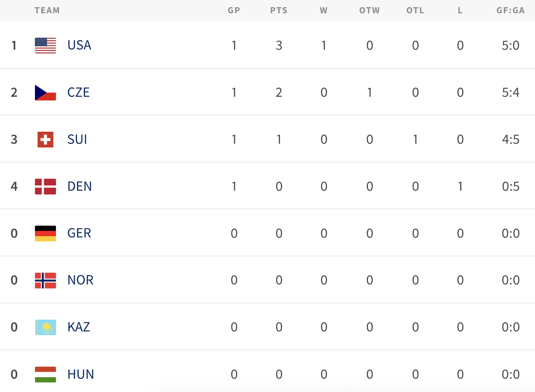Click the KAZ team name

[79, 327]
